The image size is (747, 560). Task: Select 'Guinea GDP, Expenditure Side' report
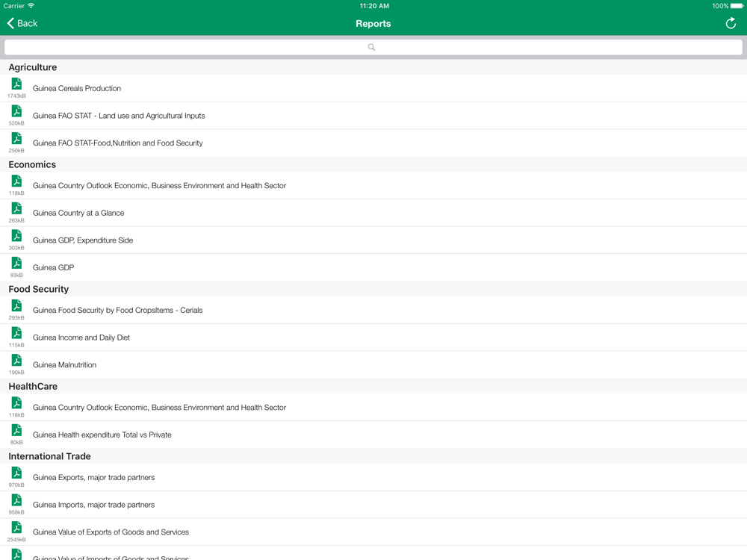83,240
